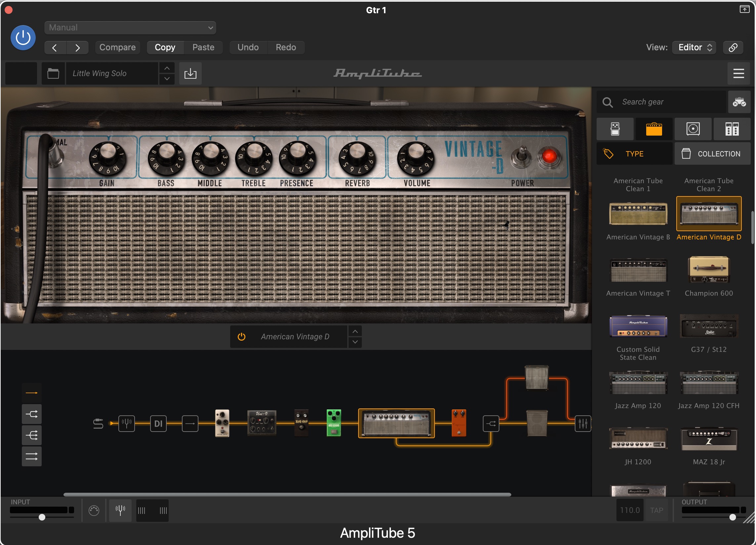Switch to next amp model down chevron
The height and width of the screenshot is (545, 756).
[x=355, y=342]
